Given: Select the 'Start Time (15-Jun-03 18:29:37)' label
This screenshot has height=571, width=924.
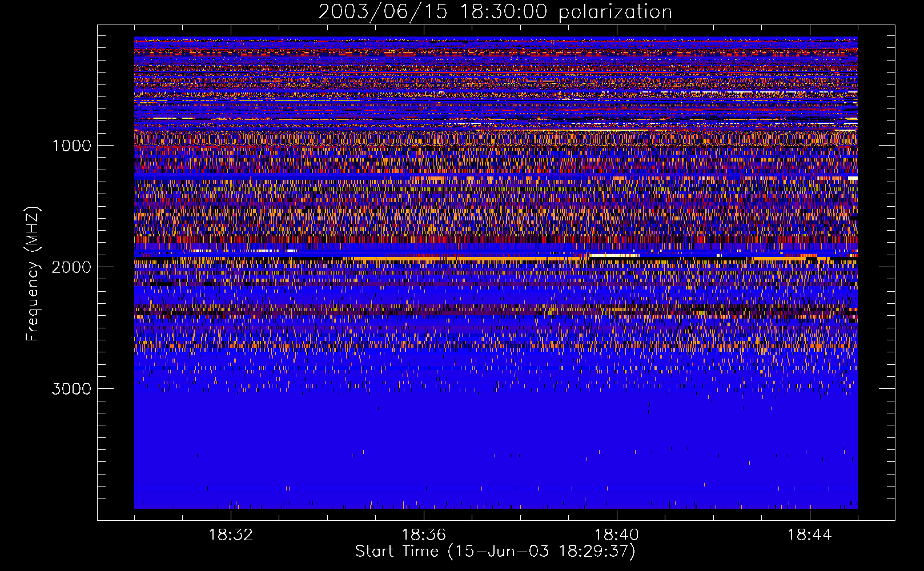Looking at the screenshot, I should [x=495, y=552].
